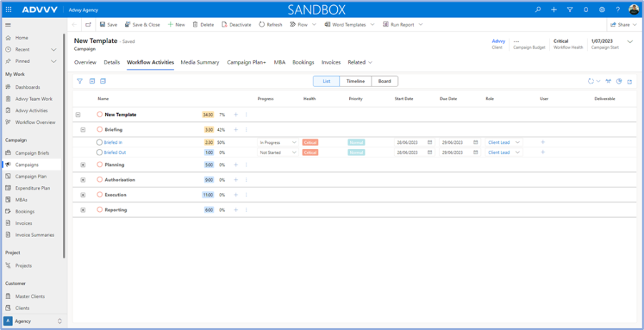Open the settings gear in the top bar
The width and height of the screenshot is (644, 330).
tap(602, 9)
